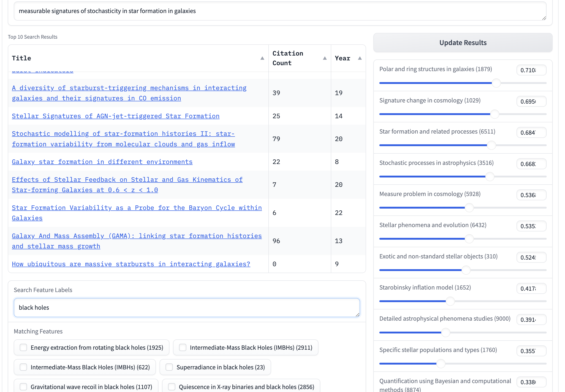This screenshot has width=565, height=392.
Task: Check Quiescence in X-ray binaries feature
Action: pyautogui.click(x=171, y=387)
